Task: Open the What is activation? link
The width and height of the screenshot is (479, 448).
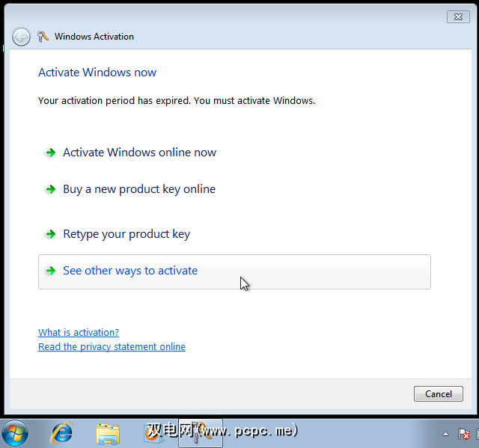Action: [79, 332]
